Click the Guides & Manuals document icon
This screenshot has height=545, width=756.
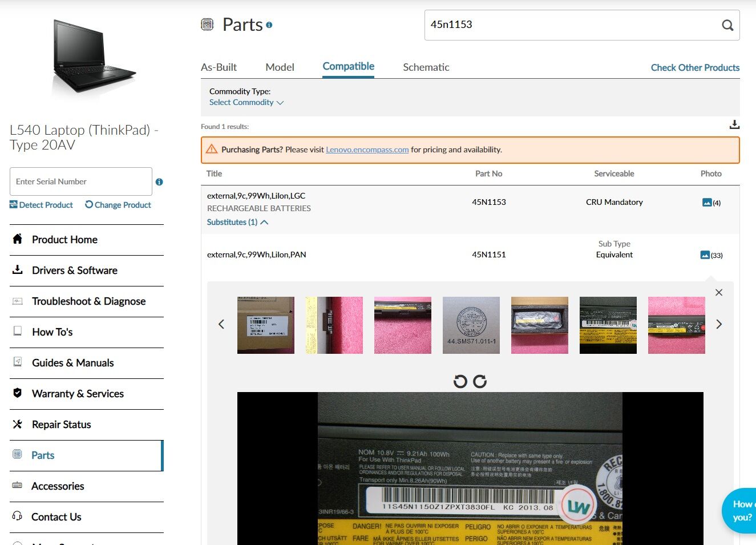(18, 362)
